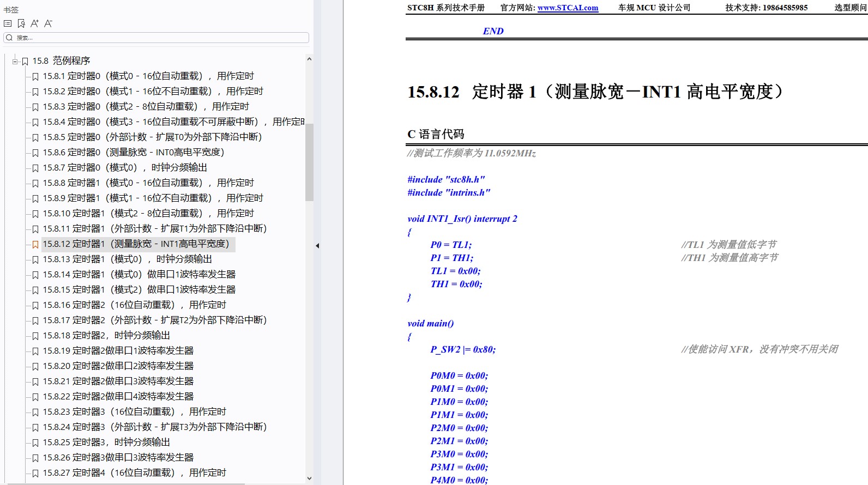Open bookmark 15.8.6 定时器0 测量脉宽 INT0

134,152
